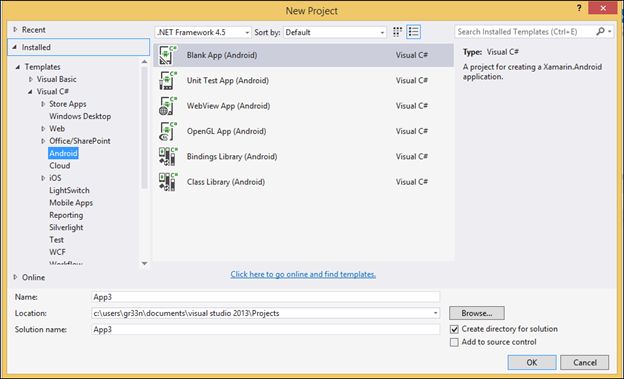
Task: Click the Unit Test App (Android) template icon
Action: click(x=168, y=80)
